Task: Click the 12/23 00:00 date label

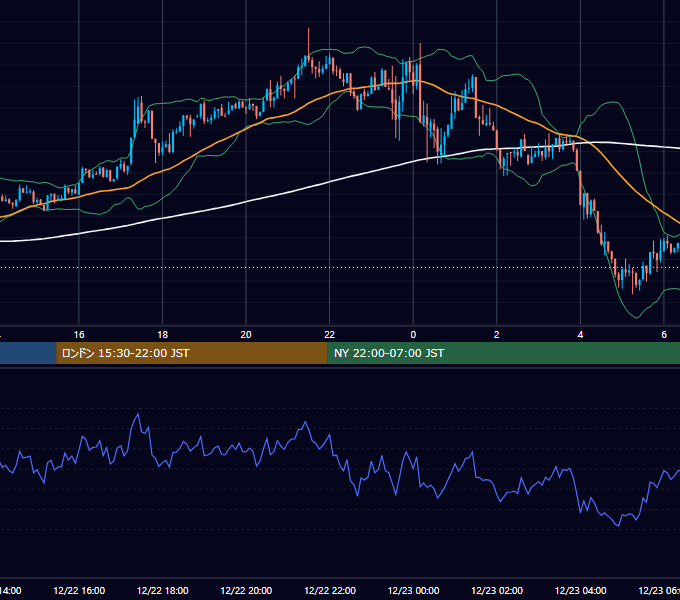Action: pos(413,590)
